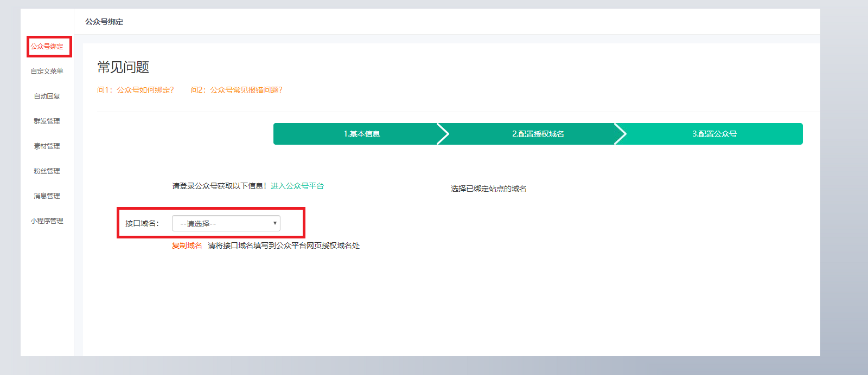Click the 常见问题 heading
This screenshot has height=375, width=868.
(x=123, y=67)
